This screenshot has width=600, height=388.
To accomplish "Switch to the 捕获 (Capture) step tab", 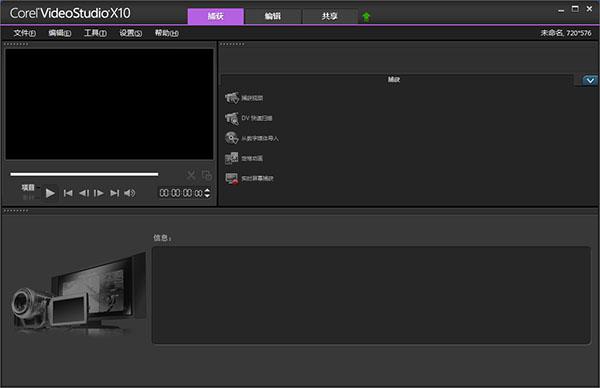I will (215, 16).
